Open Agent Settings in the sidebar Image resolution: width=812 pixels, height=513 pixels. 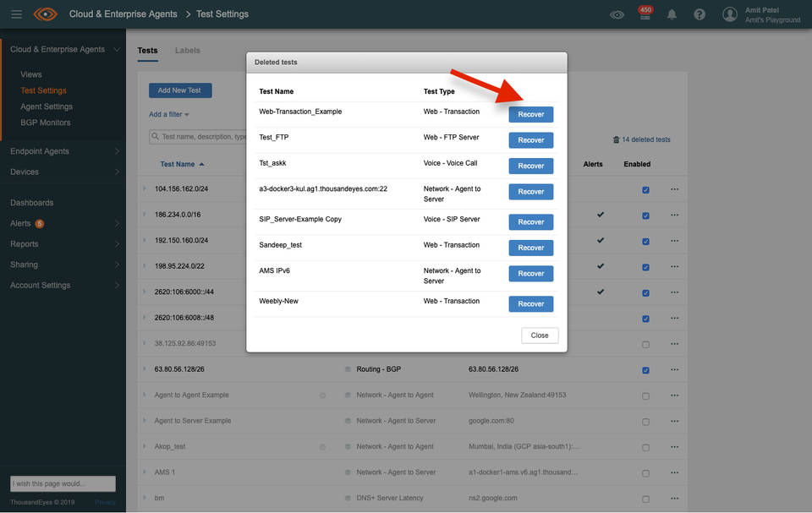tap(47, 106)
